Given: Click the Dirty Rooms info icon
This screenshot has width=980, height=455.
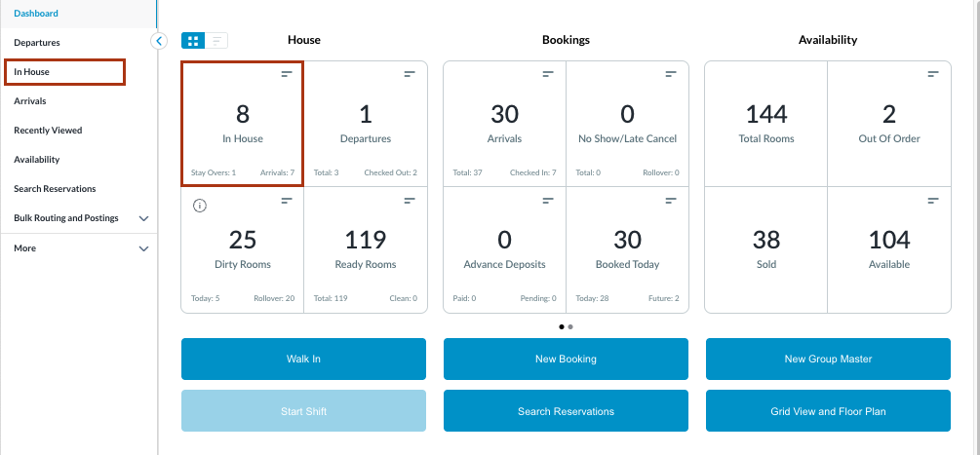Looking at the screenshot, I should 200,206.
